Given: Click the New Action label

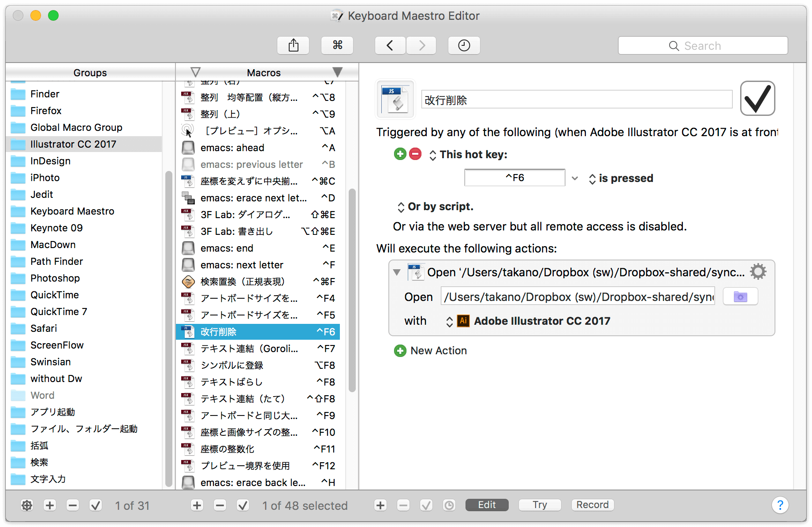Looking at the screenshot, I should pos(439,351).
